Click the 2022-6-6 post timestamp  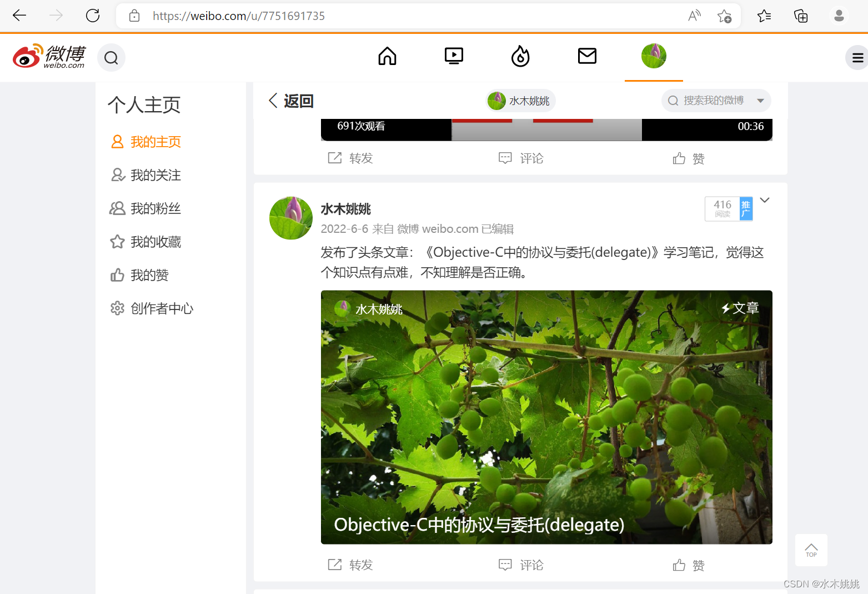point(344,229)
